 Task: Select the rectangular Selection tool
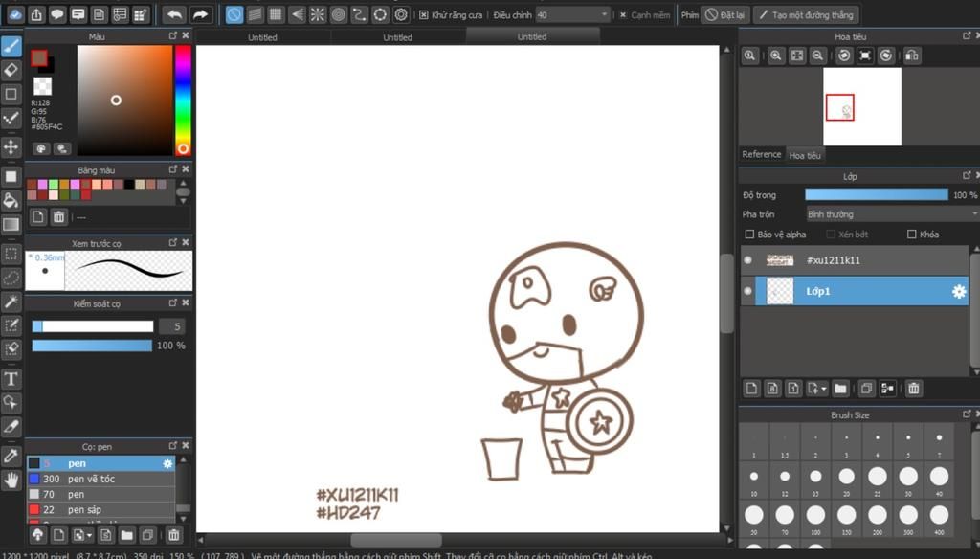11,254
